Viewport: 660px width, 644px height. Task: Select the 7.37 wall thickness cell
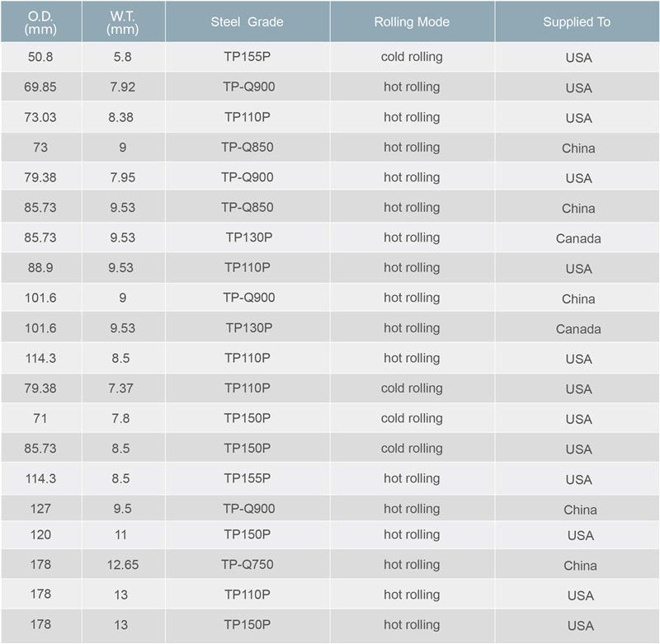123,388
